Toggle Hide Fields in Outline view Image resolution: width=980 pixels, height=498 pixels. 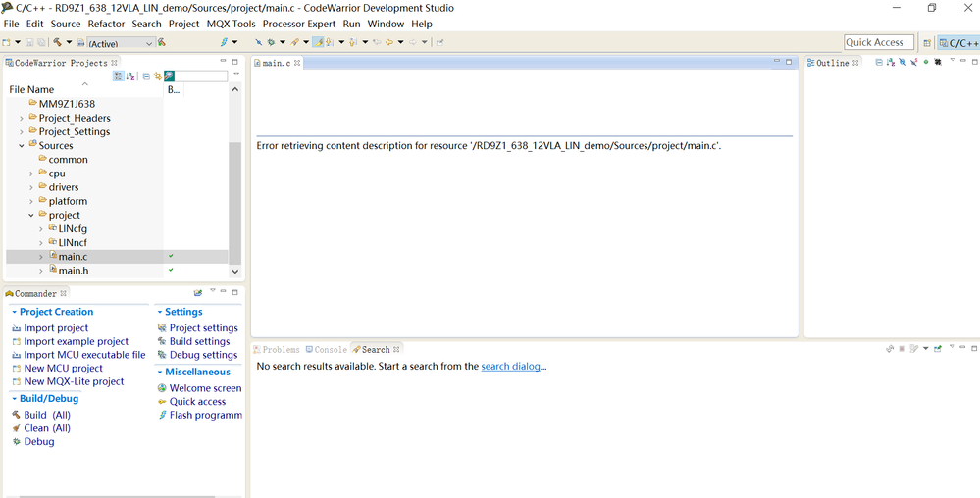[903, 62]
